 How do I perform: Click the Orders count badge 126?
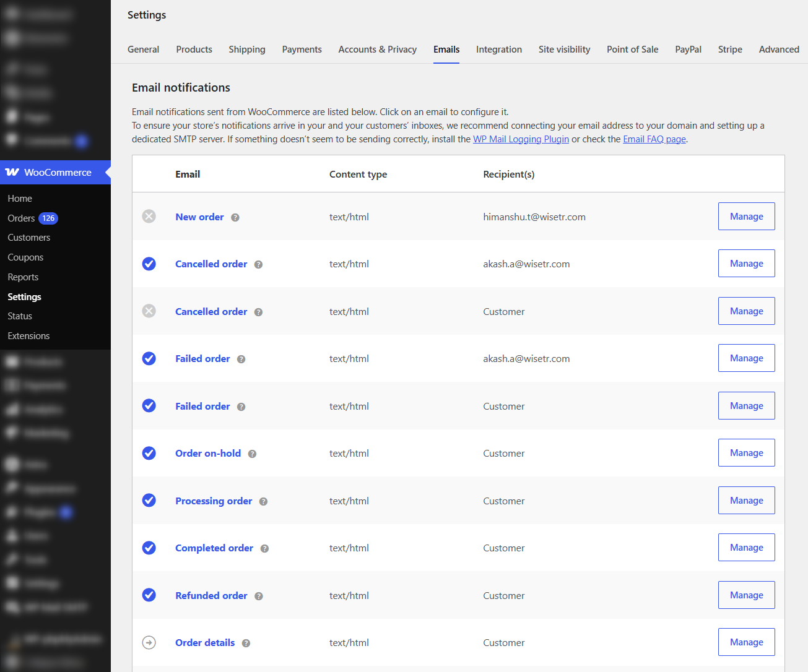tap(48, 218)
